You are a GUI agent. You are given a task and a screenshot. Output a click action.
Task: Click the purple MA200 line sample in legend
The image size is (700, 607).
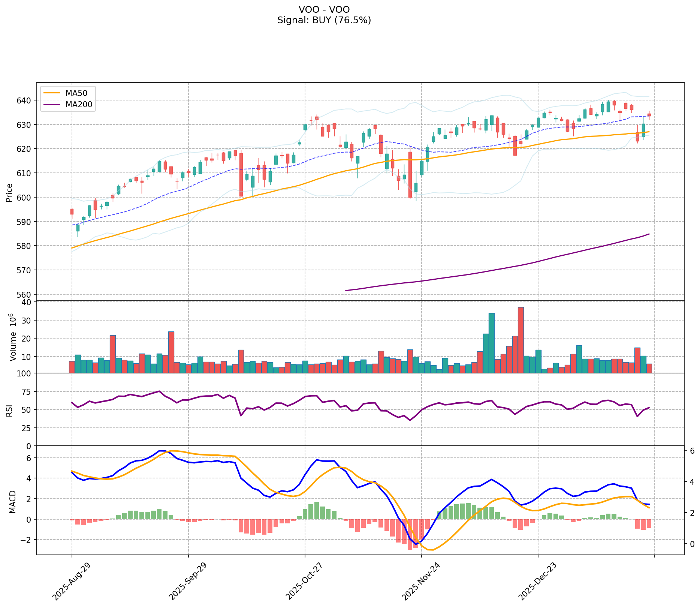click(52, 105)
